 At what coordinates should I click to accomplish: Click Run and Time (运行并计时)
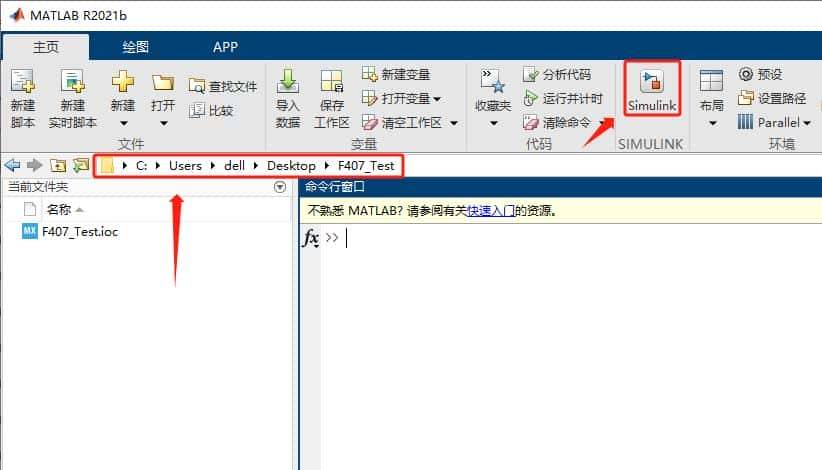pyautogui.click(x=563, y=99)
